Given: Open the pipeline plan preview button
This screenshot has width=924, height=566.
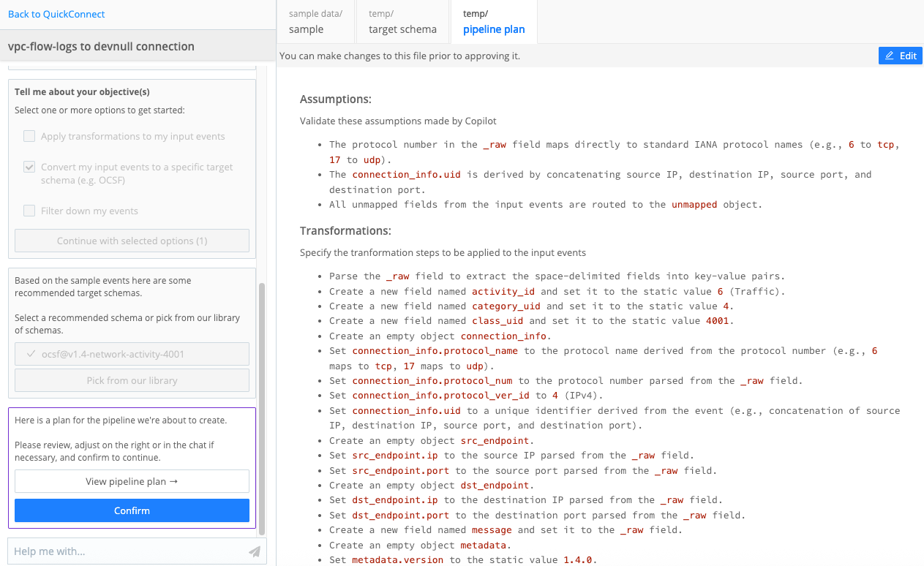Looking at the screenshot, I should 132,481.
